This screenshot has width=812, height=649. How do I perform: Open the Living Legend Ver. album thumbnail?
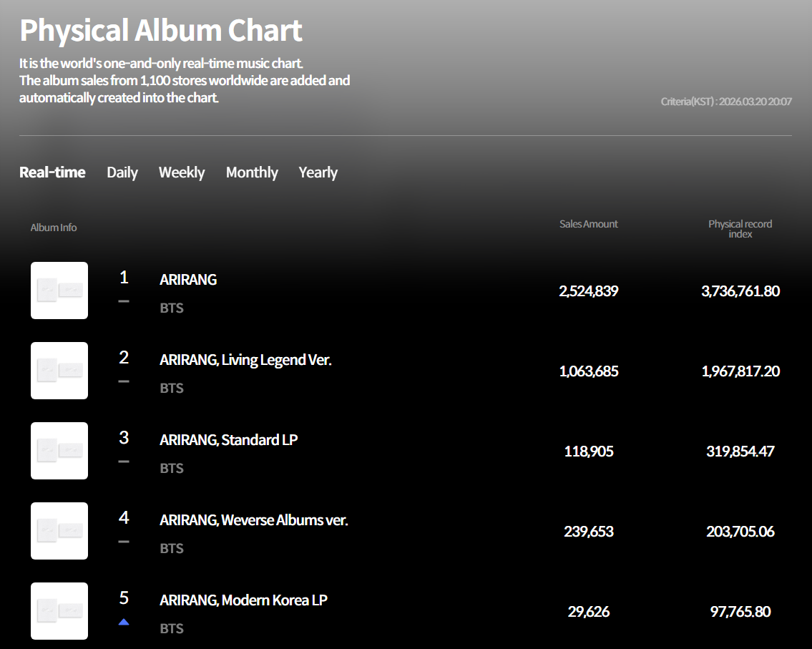(x=59, y=371)
